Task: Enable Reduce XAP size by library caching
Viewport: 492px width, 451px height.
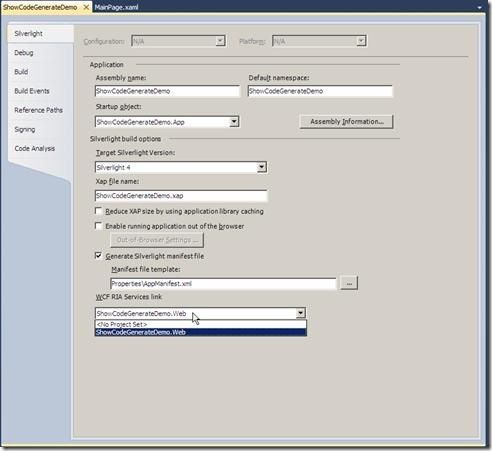Action: [x=98, y=211]
